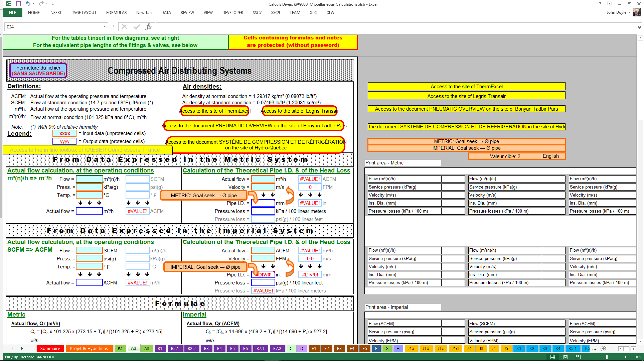This screenshot has height=361, width=644.
Task: Add a new sheet with plus icon
Action: [x=603, y=349]
